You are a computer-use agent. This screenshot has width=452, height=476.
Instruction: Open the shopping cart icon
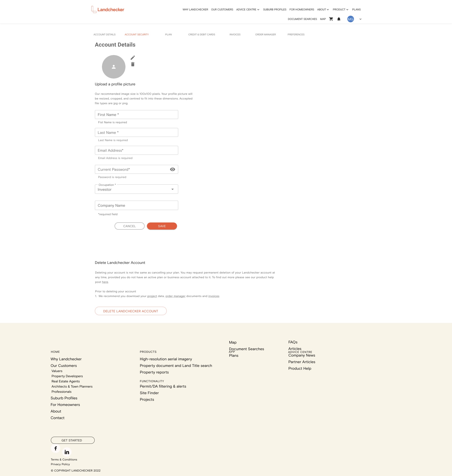pos(331,19)
